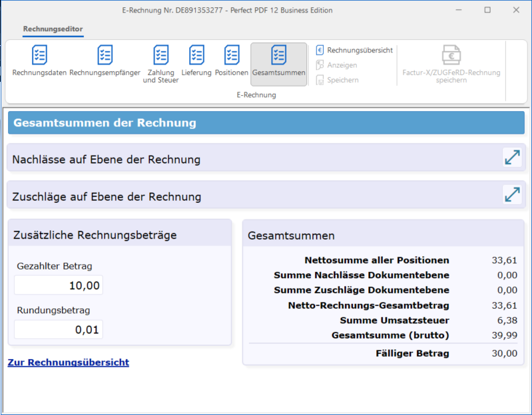532x415 pixels.
Task: Maximize the Perfect PDF window
Action: [487, 10]
